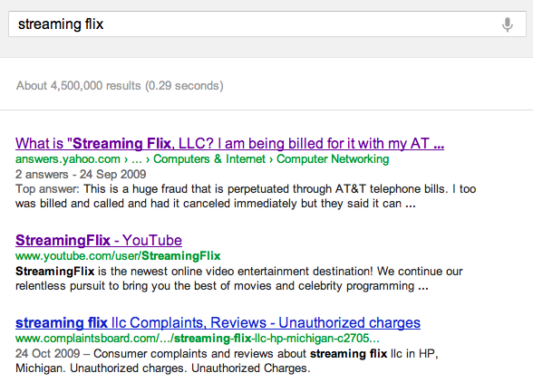Image resolution: width=533 pixels, height=392 pixels.
Task: Select 'Computer Networking' breadcrumb
Action: pos(333,158)
